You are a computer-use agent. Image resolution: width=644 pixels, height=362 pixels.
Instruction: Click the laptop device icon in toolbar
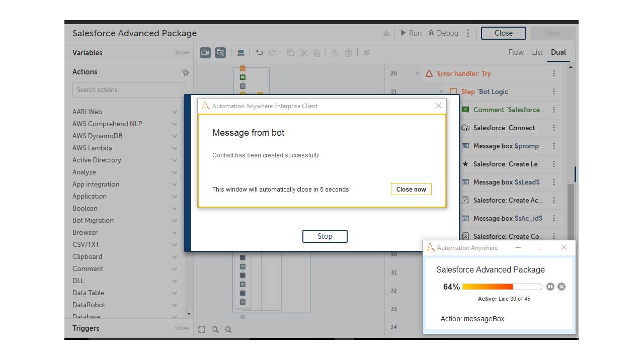coord(241,53)
